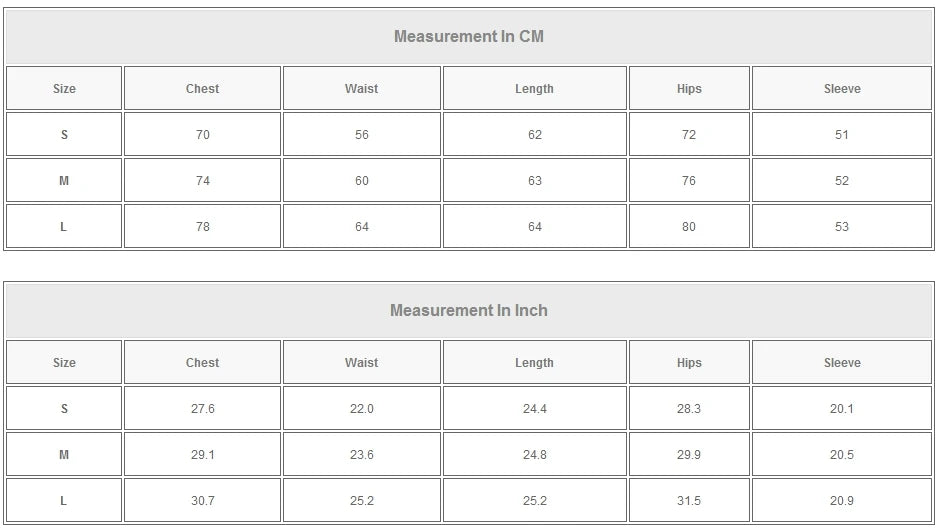Click the length value 62 for size S

click(x=535, y=135)
